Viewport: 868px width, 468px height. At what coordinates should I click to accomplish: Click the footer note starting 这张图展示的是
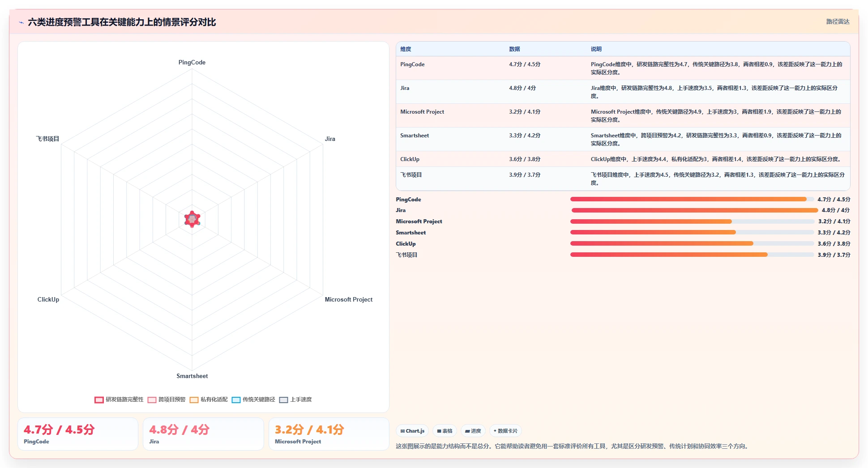click(x=573, y=447)
